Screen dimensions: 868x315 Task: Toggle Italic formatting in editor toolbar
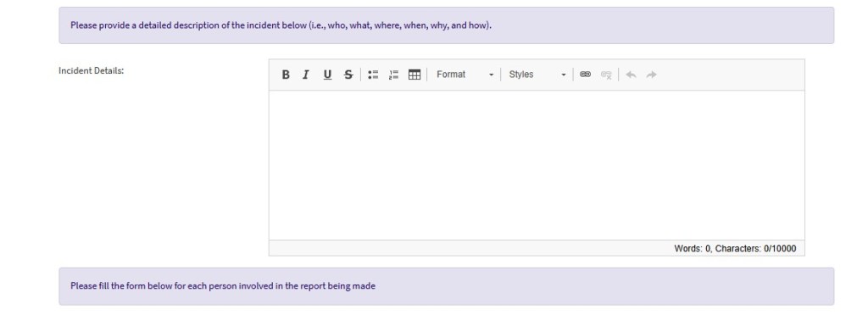(305, 75)
